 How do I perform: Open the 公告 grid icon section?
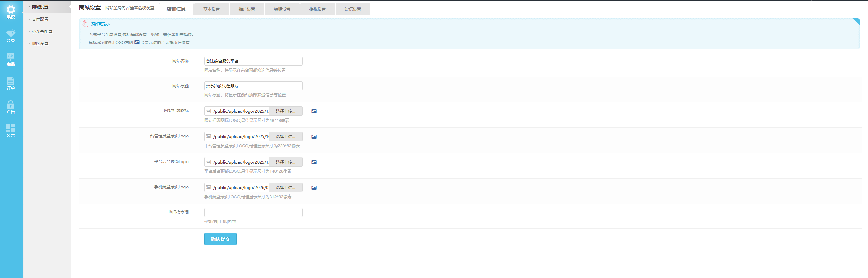[11, 131]
